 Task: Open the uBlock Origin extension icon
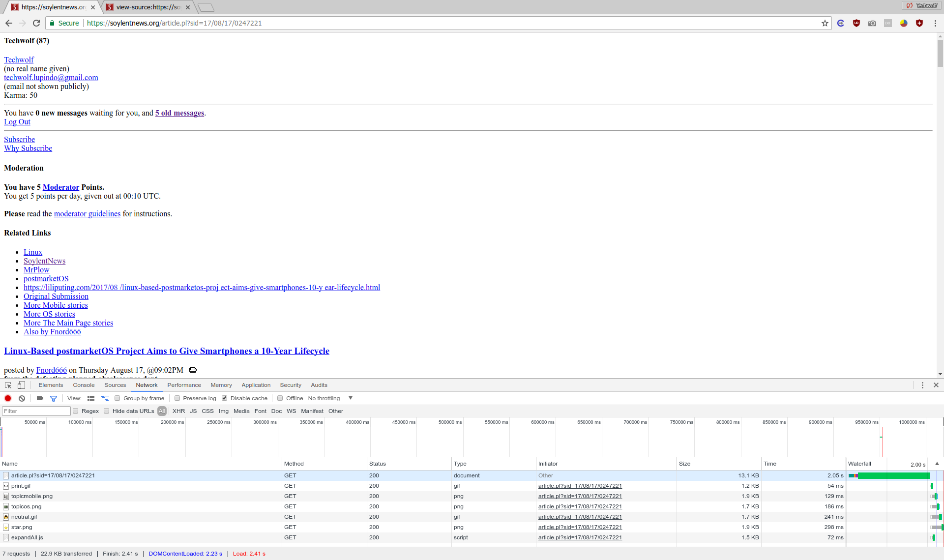[856, 23]
